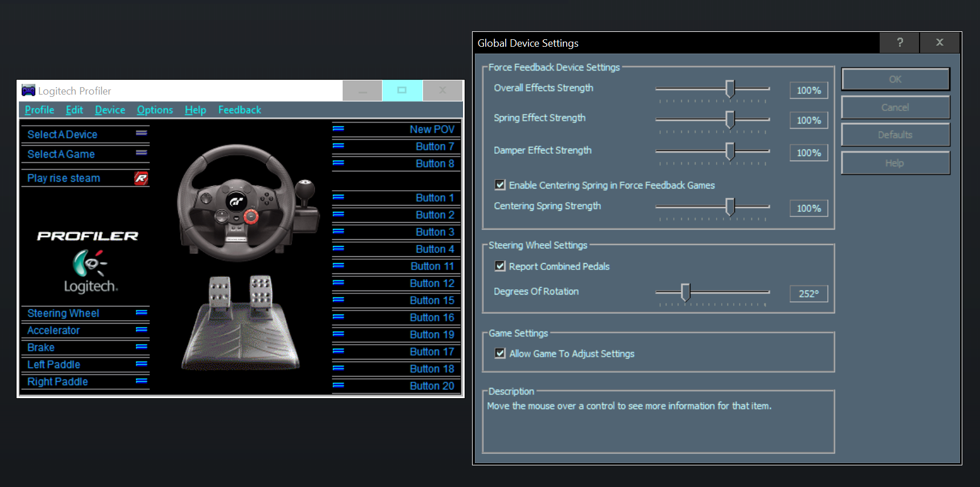The height and width of the screenshot is (487, 980).
Task: Click the Button 7 label
Action: 435,146
